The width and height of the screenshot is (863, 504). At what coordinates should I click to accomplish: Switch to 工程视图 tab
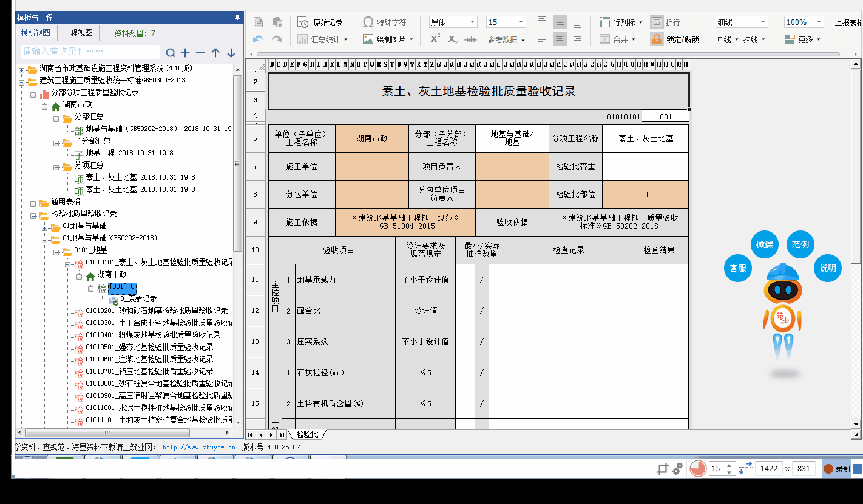pos(78,33)
